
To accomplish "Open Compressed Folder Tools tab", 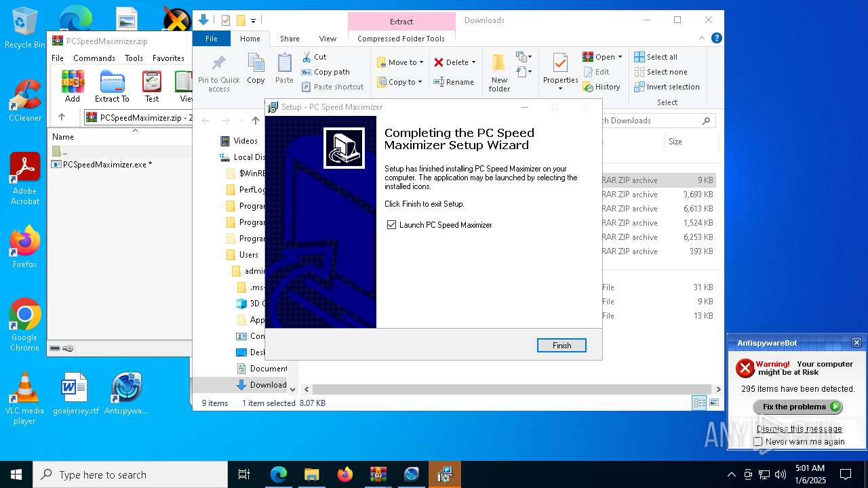I will [x=401, y=39].
